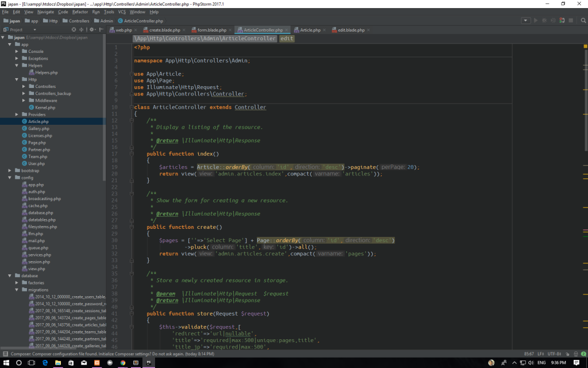Open the Refactor menu
This screenshot has width=588, height=368.
(x=80, y=11)
